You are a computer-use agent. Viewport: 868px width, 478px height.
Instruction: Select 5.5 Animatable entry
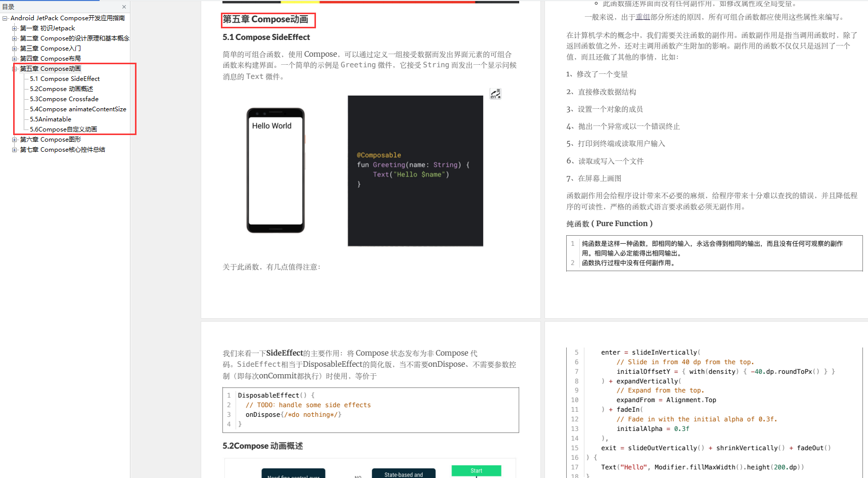49,119
